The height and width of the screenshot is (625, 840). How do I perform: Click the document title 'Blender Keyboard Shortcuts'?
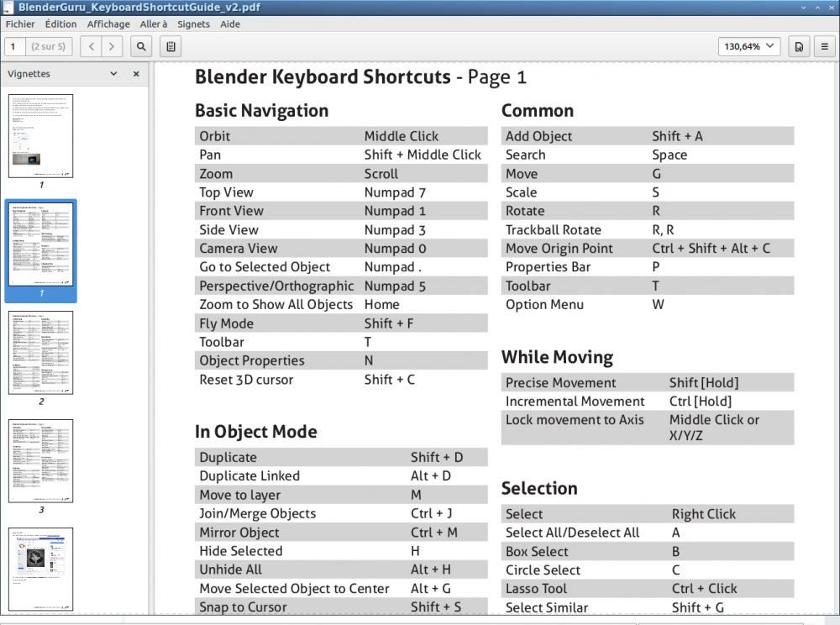[x=323, y=76]
